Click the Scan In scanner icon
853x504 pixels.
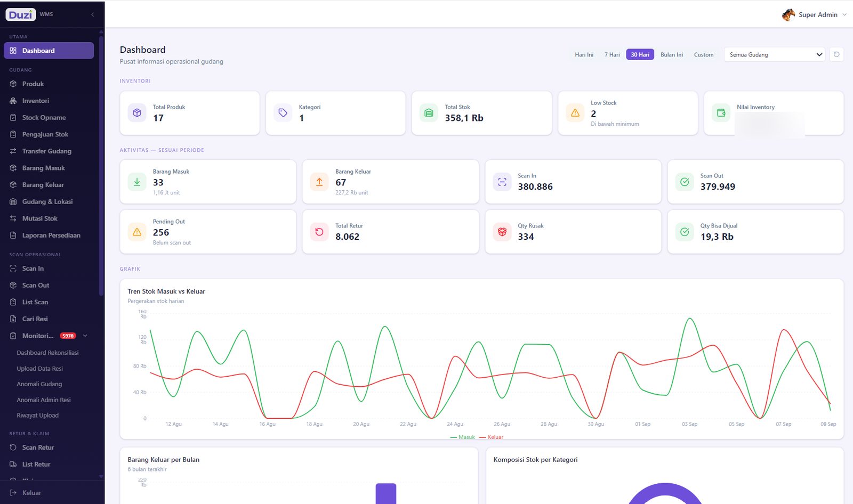point(13,269)
